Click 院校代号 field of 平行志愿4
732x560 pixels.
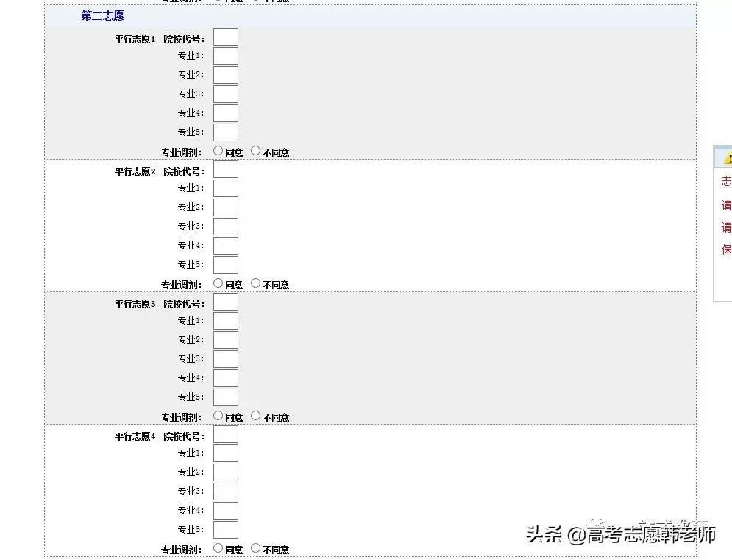point(225,433)
